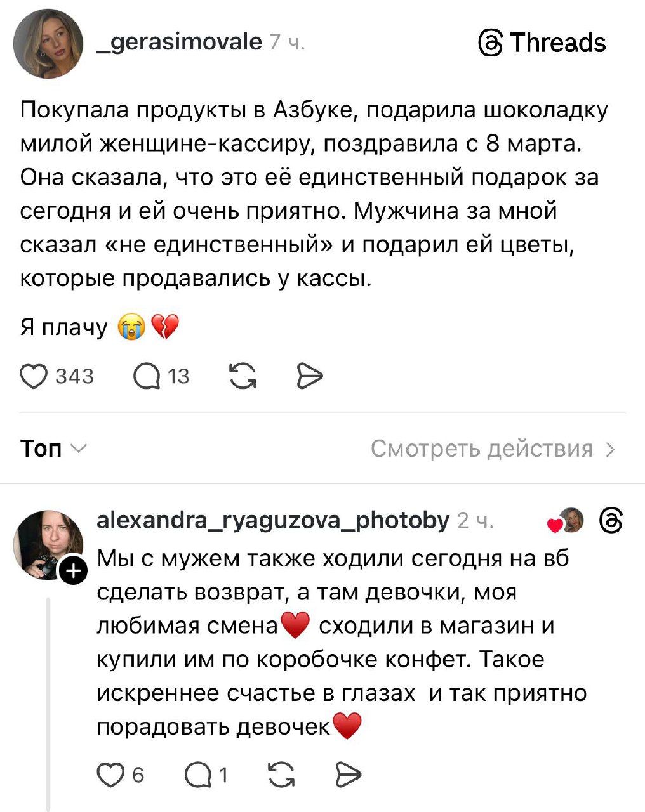Open the _gerasimovale profile name
Screen dimensions: 645x812
pyautogui.click(x=179, y=42)
